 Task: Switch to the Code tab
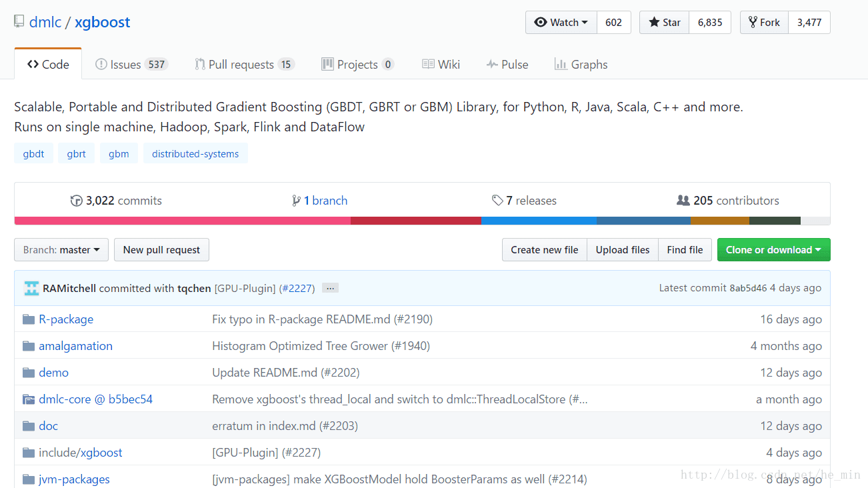pos(48,64)
